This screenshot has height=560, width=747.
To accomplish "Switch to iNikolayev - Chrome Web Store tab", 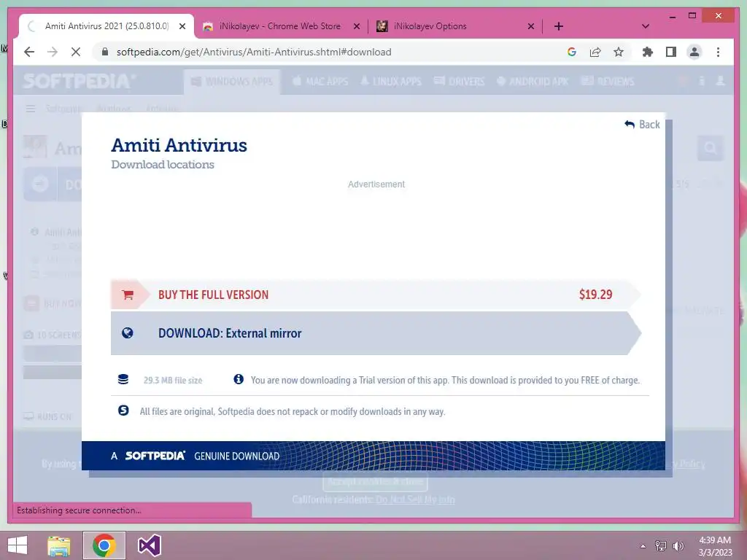I will [x=281, y=26].
